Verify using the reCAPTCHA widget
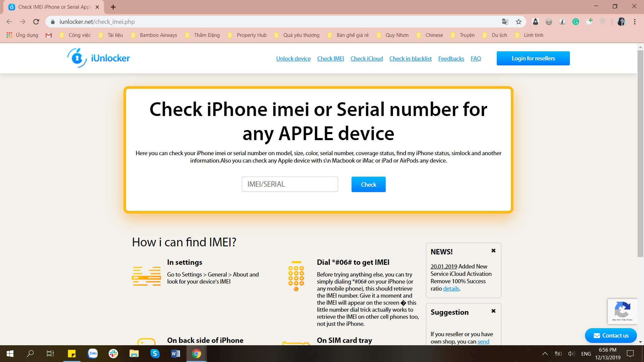The image size is (644, 362). click(623, 311)
